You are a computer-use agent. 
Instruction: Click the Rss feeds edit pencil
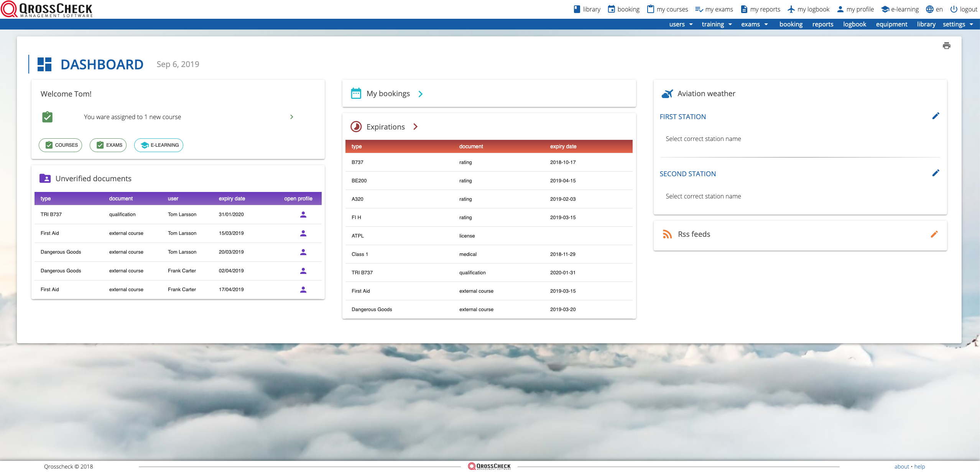[934, 234]
